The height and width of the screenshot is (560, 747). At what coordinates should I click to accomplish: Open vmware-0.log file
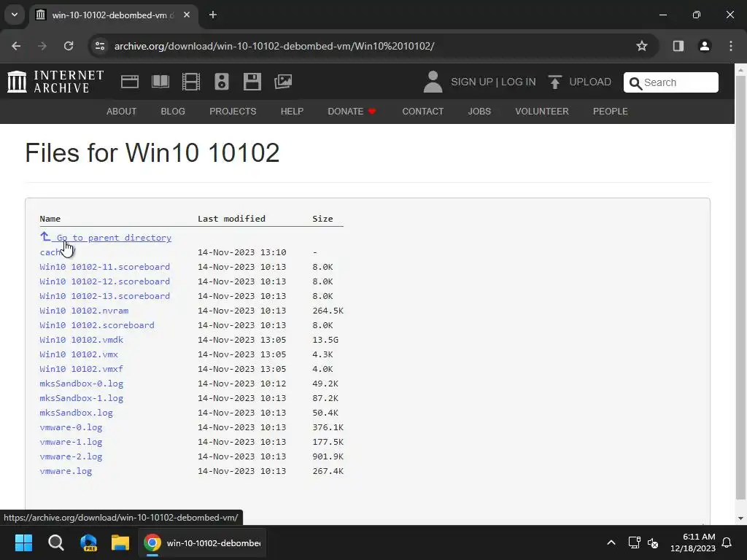point(71,427)
